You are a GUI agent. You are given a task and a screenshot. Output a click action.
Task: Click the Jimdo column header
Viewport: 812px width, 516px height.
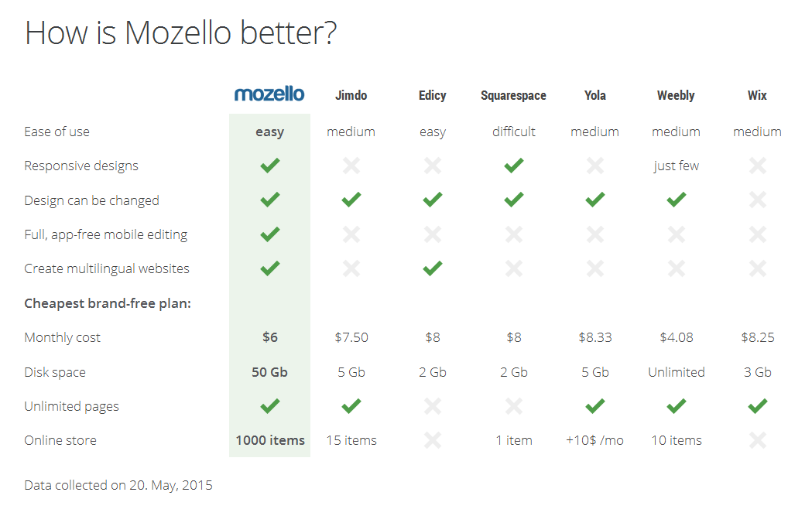coord(351,96)
